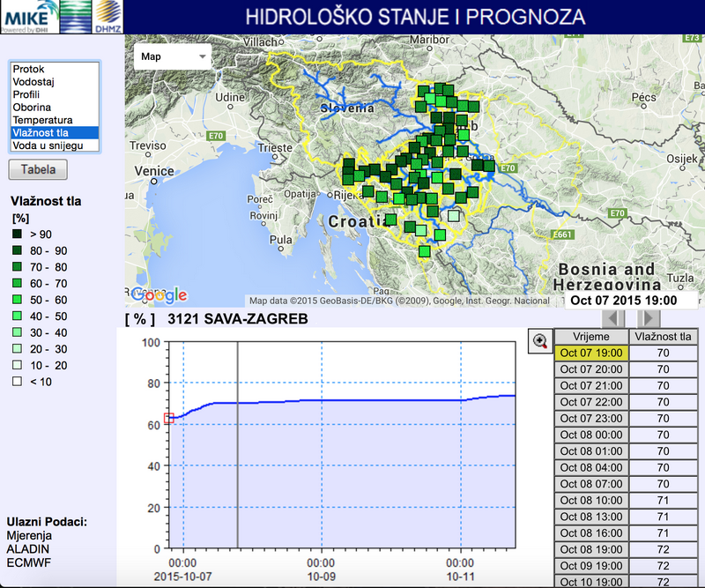Select the Oct 08 00:00 table row
Image resolution: width=705 pixels, height=588 pixels.
[590, 435]
